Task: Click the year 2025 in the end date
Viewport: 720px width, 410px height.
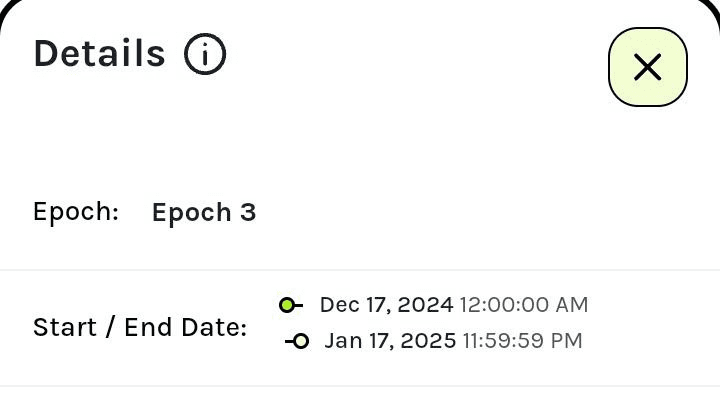Action: (x=432, y=341)
